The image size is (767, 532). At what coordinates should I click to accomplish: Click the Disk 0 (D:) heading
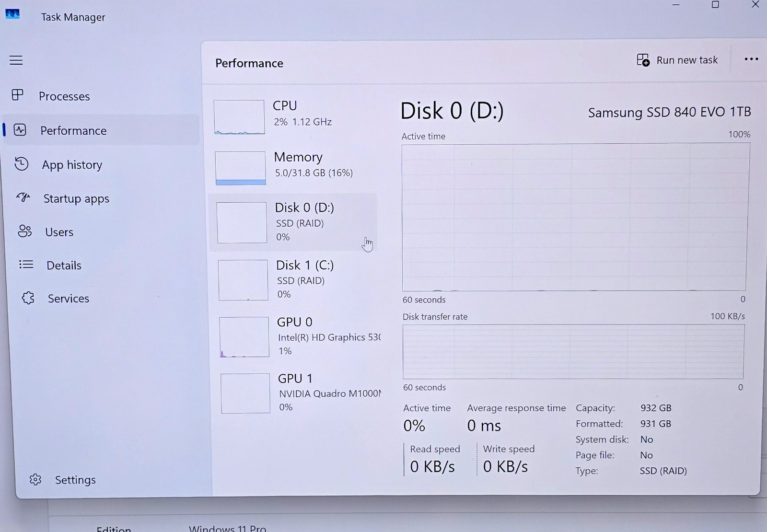coord(452,111)
